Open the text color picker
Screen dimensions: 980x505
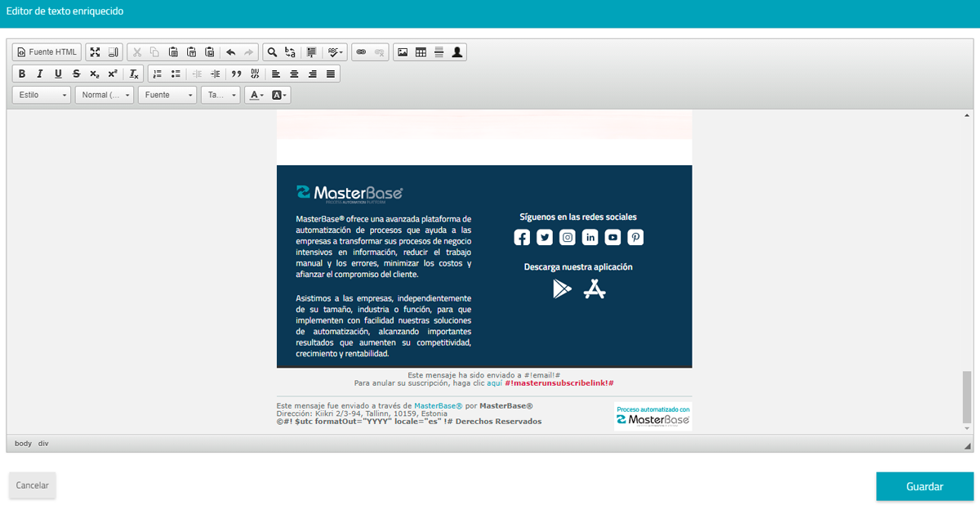256,95
